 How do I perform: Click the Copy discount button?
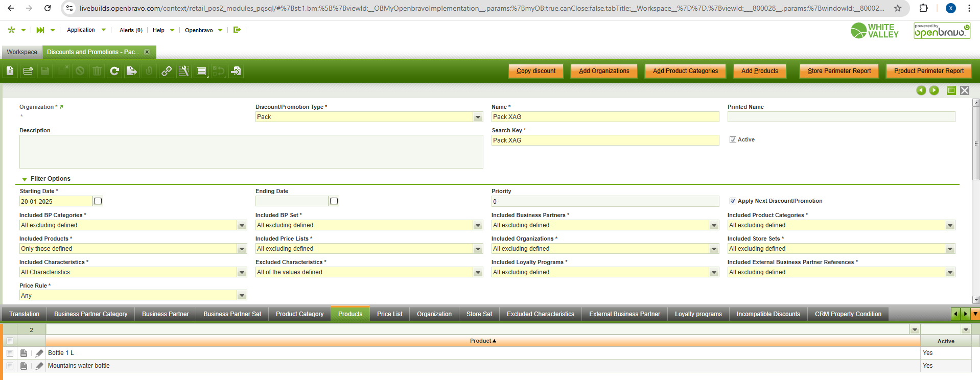click(535, 71)
